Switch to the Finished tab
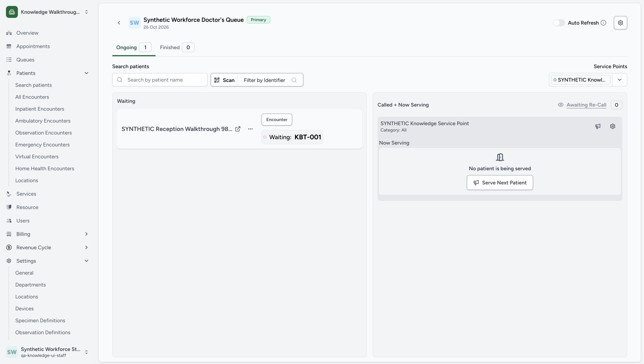 pyautogui.click(x=177, y=47)
